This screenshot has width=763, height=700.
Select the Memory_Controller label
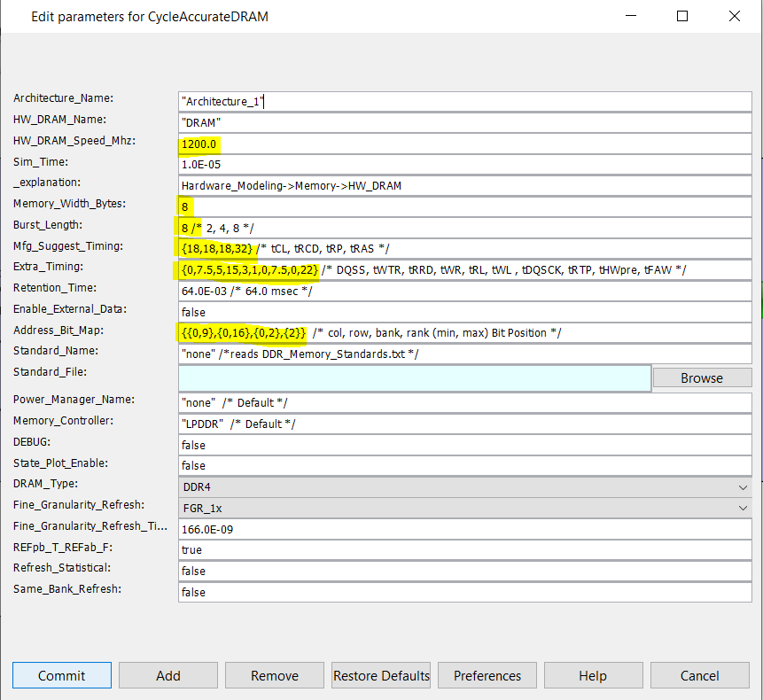[x=63, y=421]
